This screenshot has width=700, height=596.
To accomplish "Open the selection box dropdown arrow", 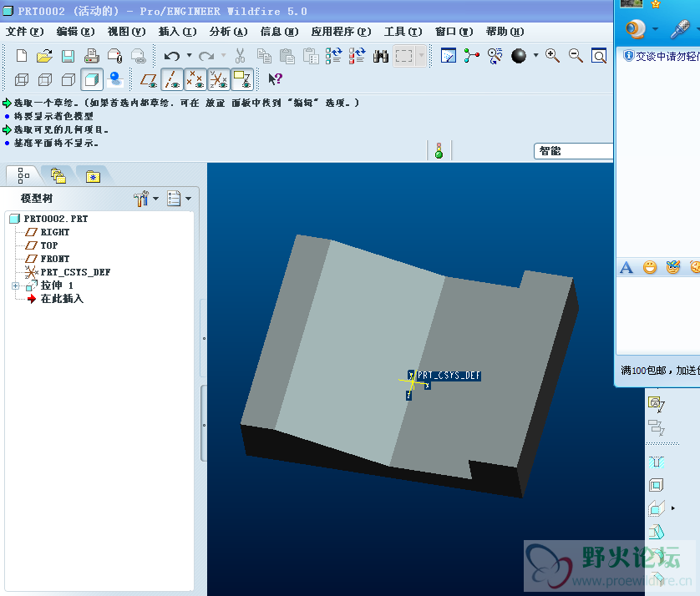I will [x=421, y=56].
